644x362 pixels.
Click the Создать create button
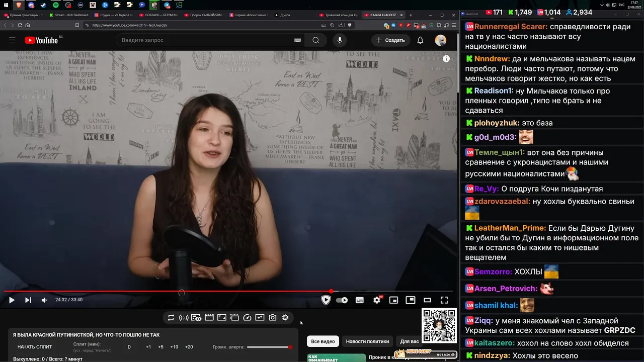pos(390,40)
